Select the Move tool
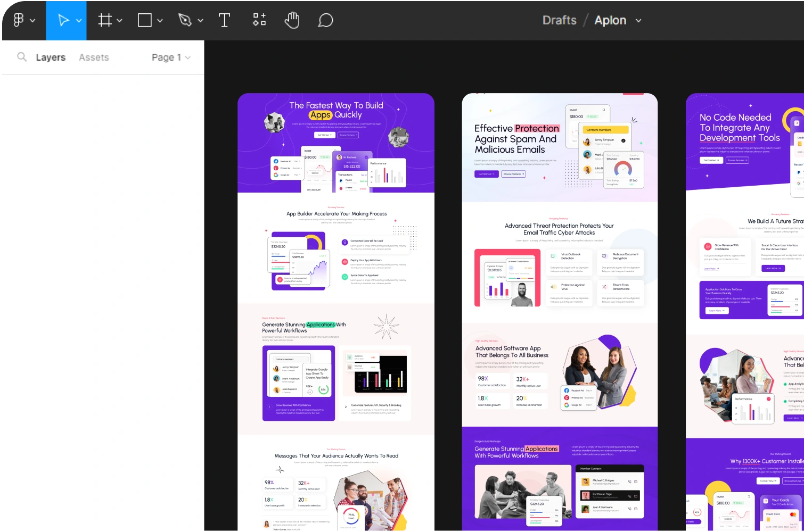This screenshot has width=804, height=532. (63, 20)
